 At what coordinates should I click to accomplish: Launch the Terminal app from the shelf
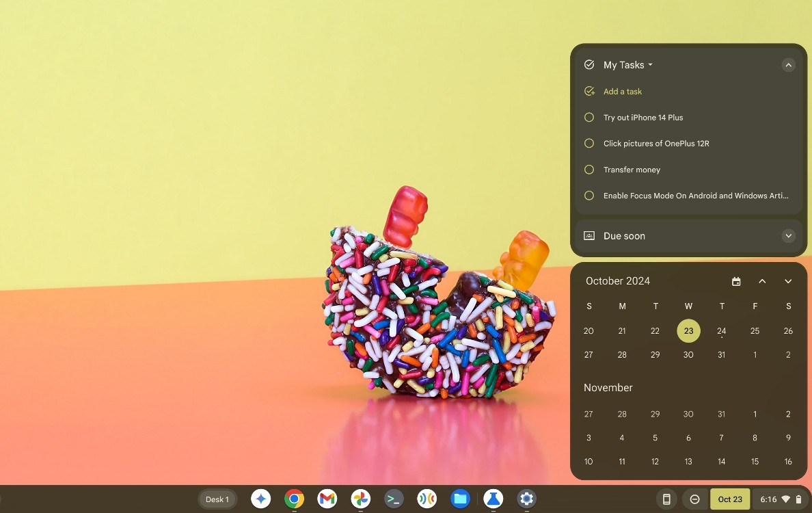tap(394, 499)
